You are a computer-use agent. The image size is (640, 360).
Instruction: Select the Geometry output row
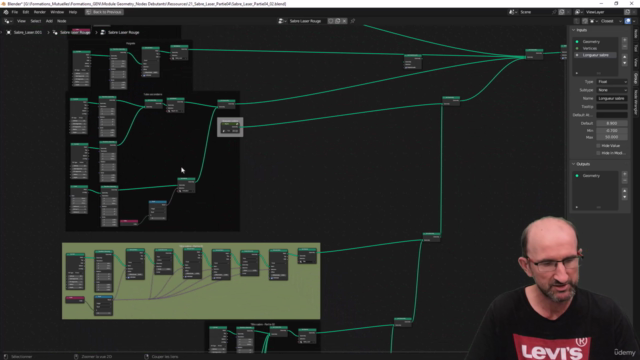pyautogui.click(x=596, y=176)
